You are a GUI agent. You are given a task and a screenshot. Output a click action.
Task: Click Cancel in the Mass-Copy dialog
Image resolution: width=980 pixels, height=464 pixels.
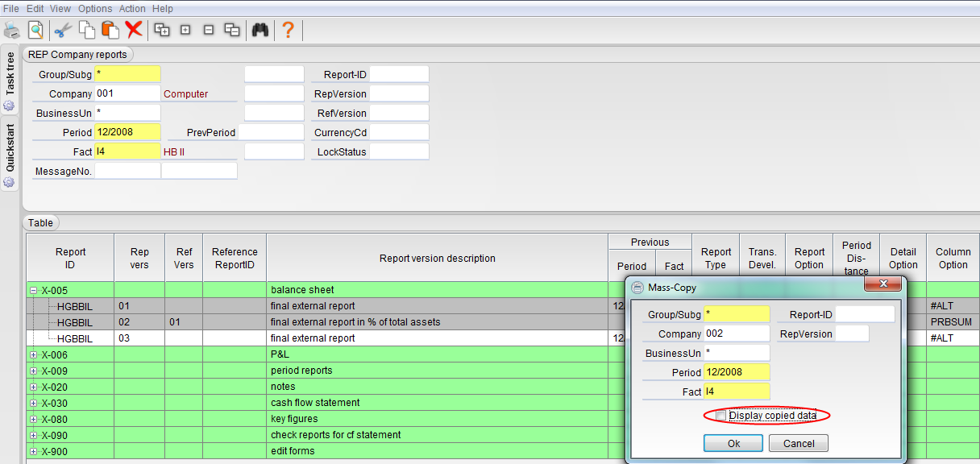[x=799, y=443]
